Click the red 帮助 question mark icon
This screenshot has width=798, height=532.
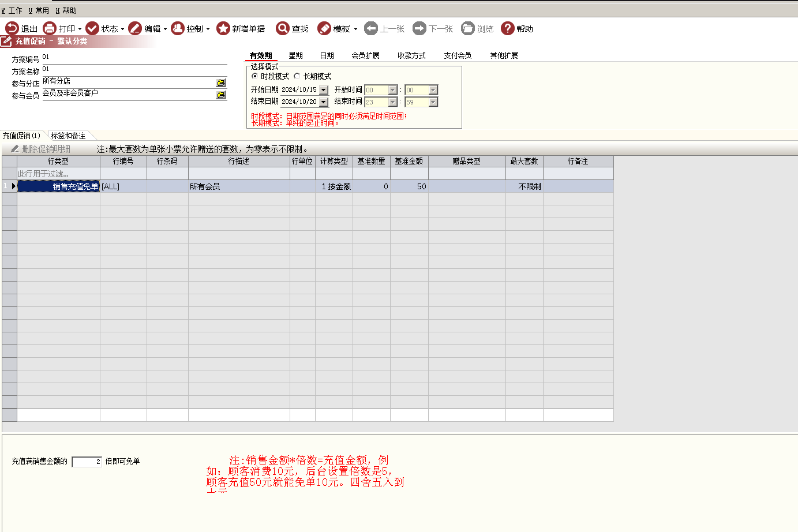point(508,28)
